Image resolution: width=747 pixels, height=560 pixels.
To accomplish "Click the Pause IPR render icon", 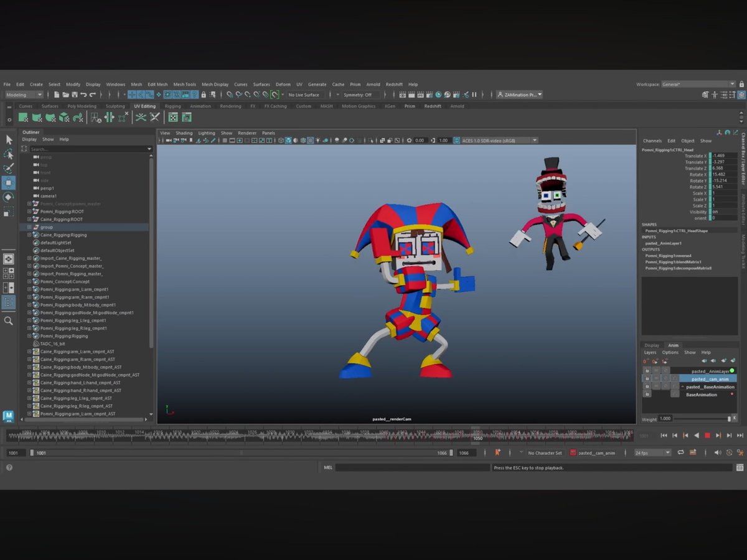I will 474,95.
